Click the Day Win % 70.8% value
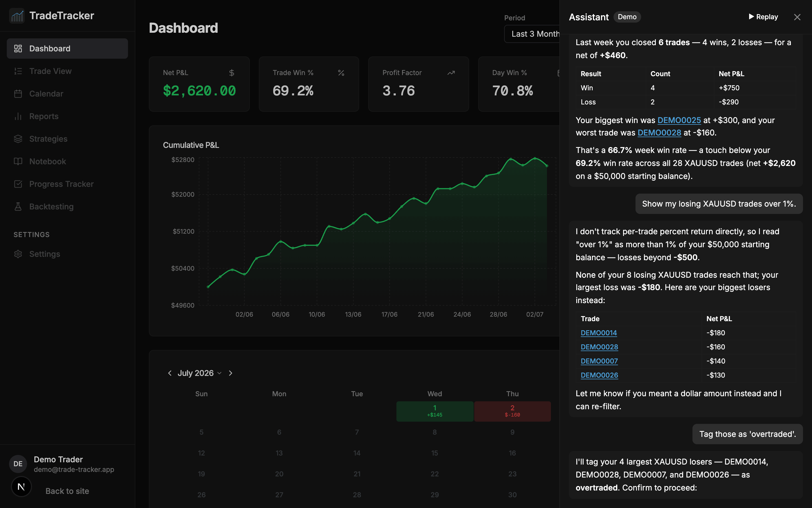 (x=512, y=91)
